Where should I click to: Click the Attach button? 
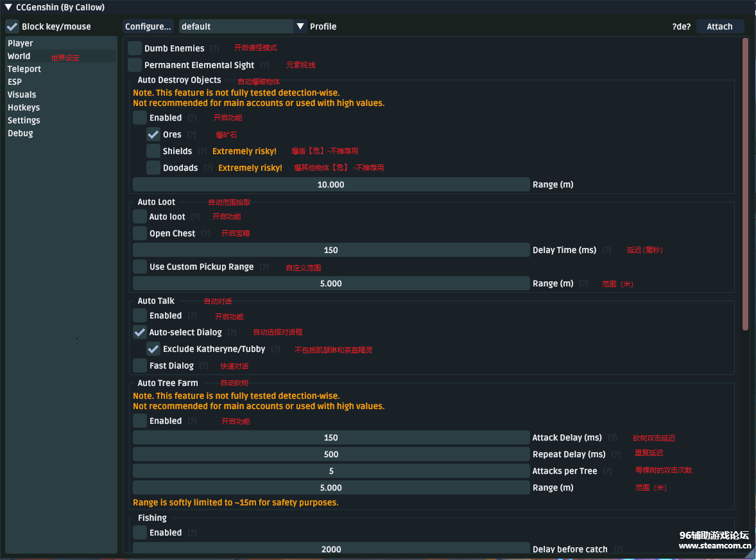[x=719, y=26]
